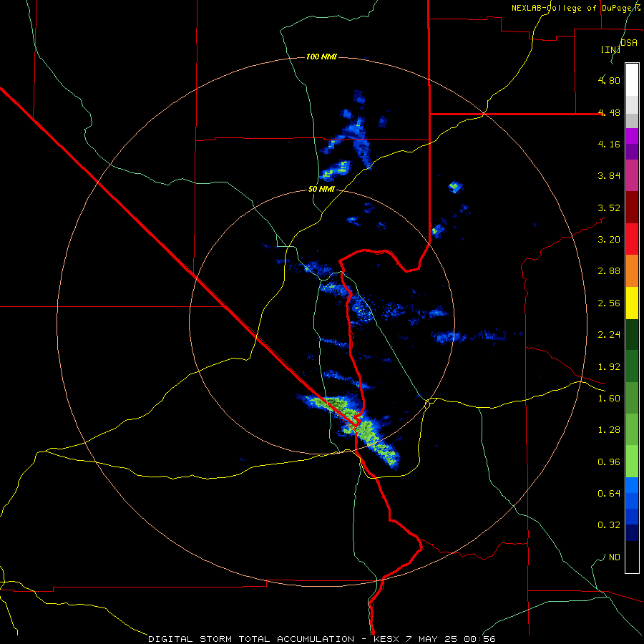Click the 4.80 legend value
Screen dimensions: 644x644
[609, 80]
